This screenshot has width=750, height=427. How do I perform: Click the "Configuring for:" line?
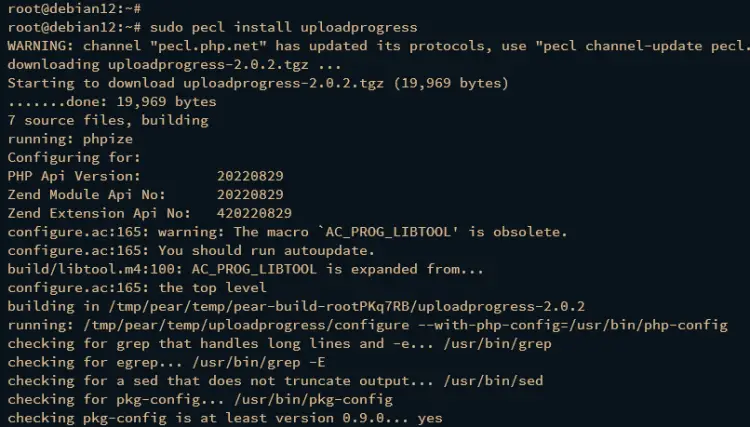click(x=74, y=158)
